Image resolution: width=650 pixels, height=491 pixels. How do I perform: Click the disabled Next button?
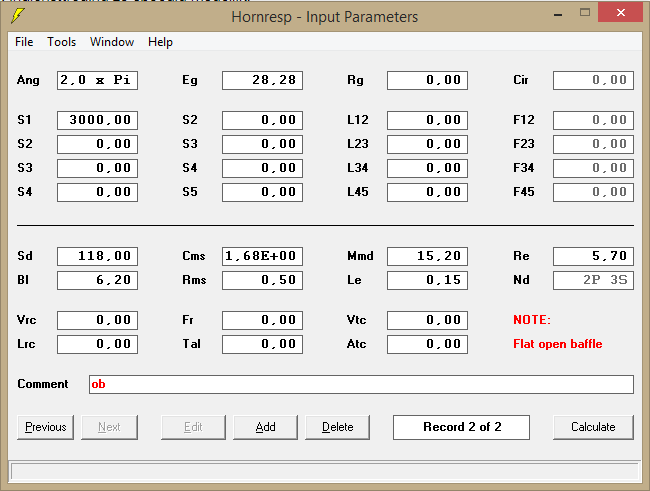click(x=109, y=427)
